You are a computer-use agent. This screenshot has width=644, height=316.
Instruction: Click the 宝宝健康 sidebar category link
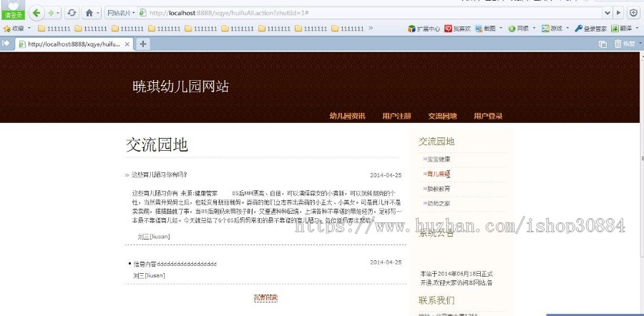click(438, 159)
